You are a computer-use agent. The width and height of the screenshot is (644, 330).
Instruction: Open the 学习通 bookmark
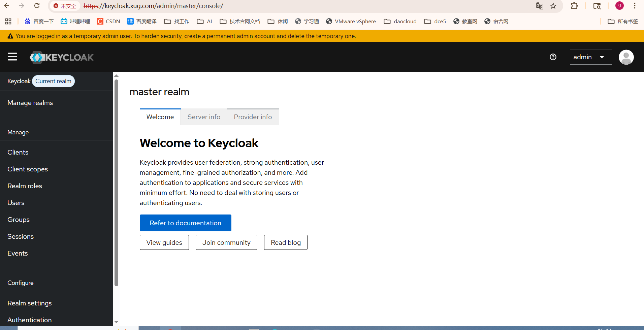[x=307, y=21]
